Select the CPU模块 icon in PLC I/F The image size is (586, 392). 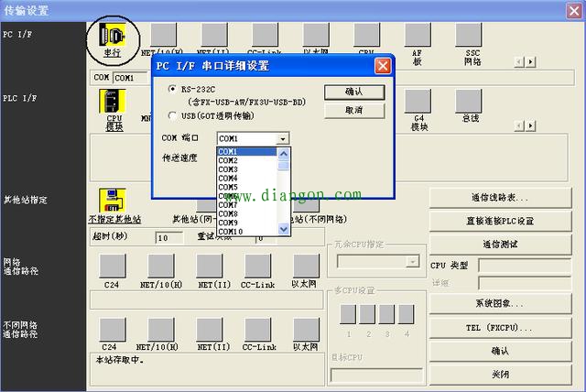(113, 101)
